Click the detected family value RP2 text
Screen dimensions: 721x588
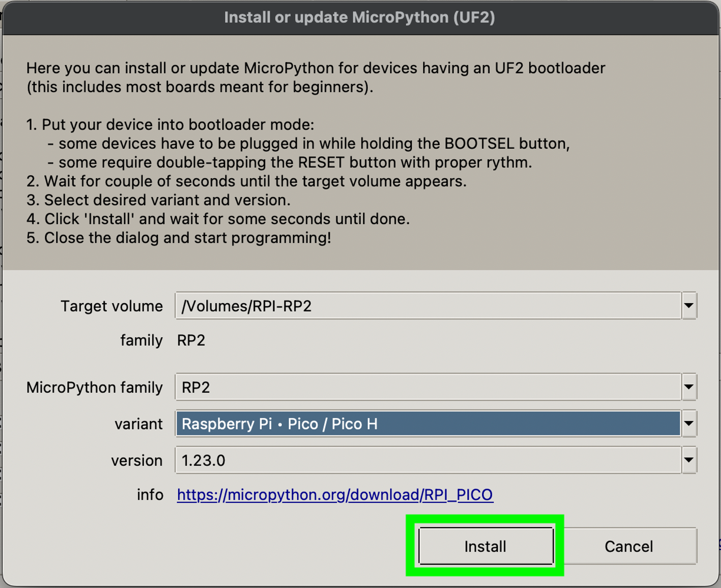tap(191, 340)
